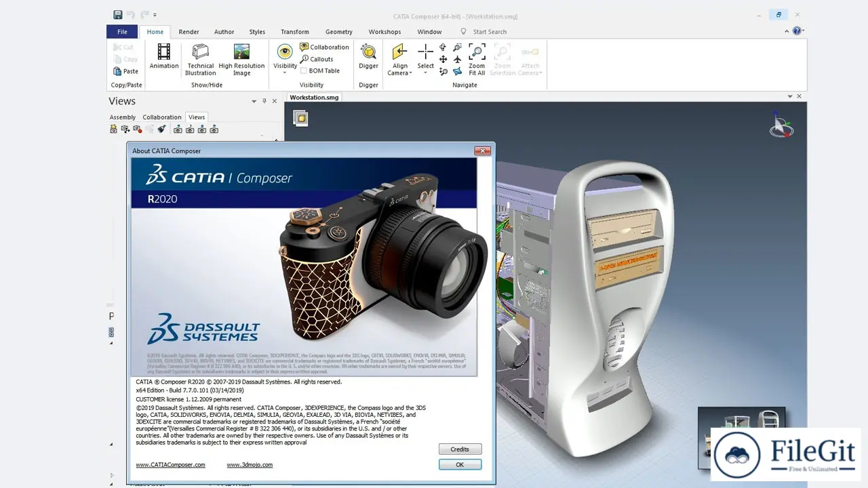
Task: Click the Credits button
Action: (460, 449)
